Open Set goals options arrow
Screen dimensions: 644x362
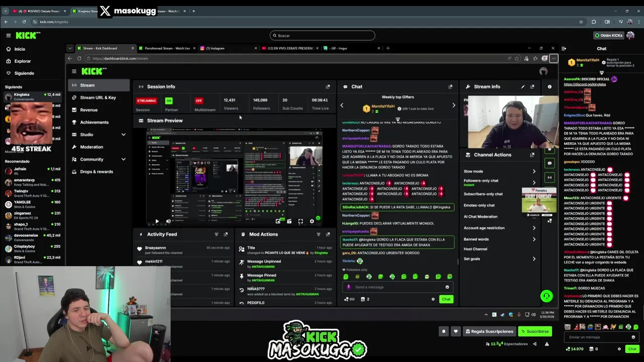(x=534, y=259)
